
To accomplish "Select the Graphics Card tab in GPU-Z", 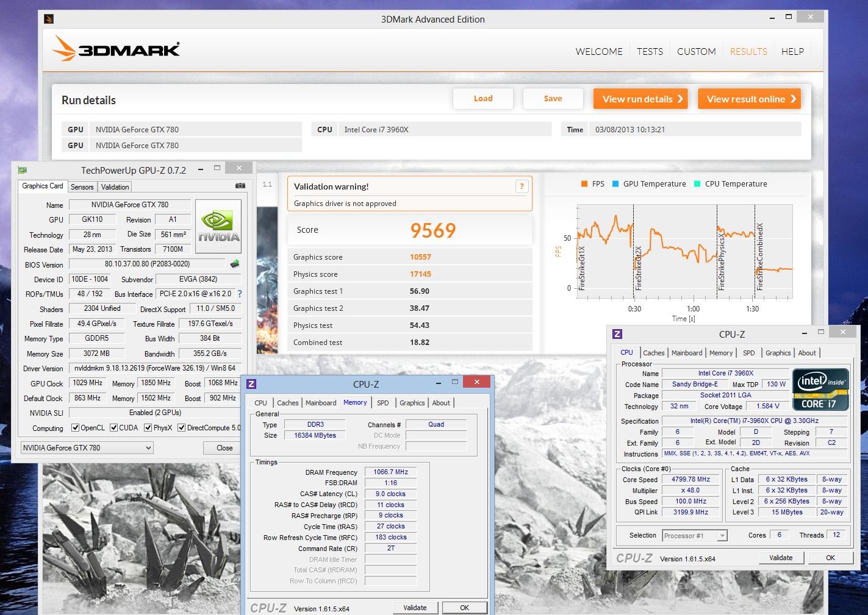I will pos(42,186).
